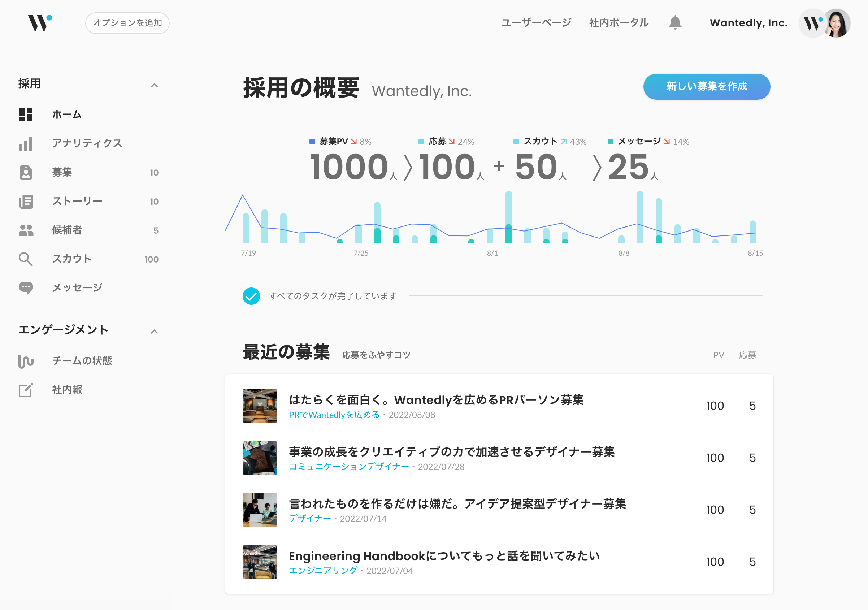The width and height of the screenshot is (868, 610).
Task: Click thumbnail of アイデア提案型デザイナー listing
Action: [x=260, y=510]
